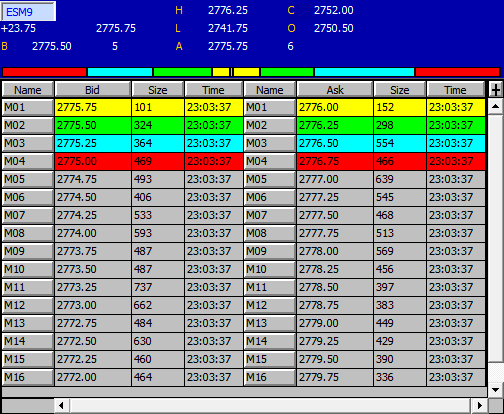The image size is (504, 414).
Task: Click the vertical scrollbar down arrow
Action: pyautogui.click(x=495, y=390)
